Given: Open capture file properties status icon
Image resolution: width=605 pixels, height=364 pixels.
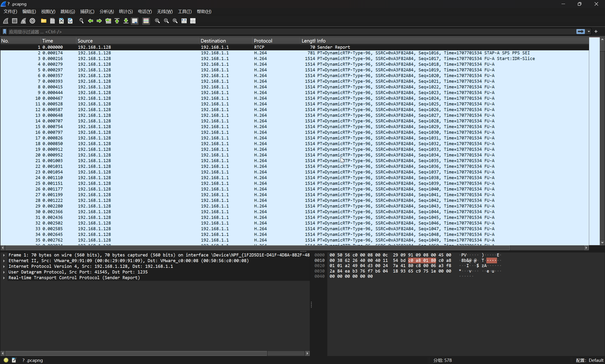Looking at the screenshot, I should click(14, 360).
